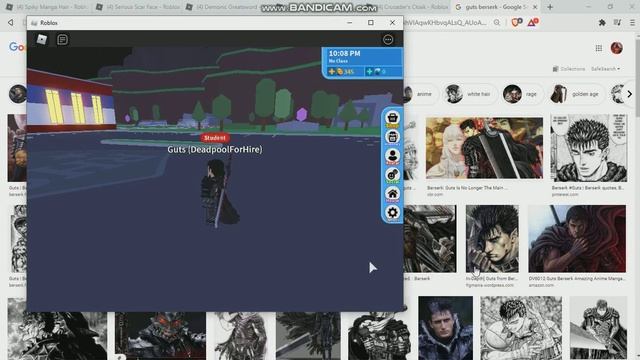Image resolution: width=640 pixels, height=360 pixels.
Task: Open 'Berserk: Guts Is No Longer The Main' image
Action: pos(484,148)
